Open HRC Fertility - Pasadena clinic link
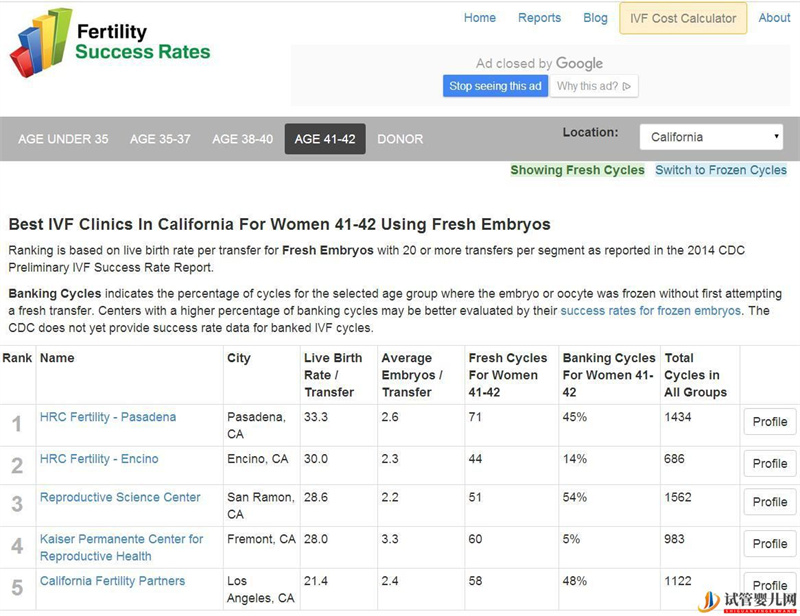800x616 pixels. (108, 417)
